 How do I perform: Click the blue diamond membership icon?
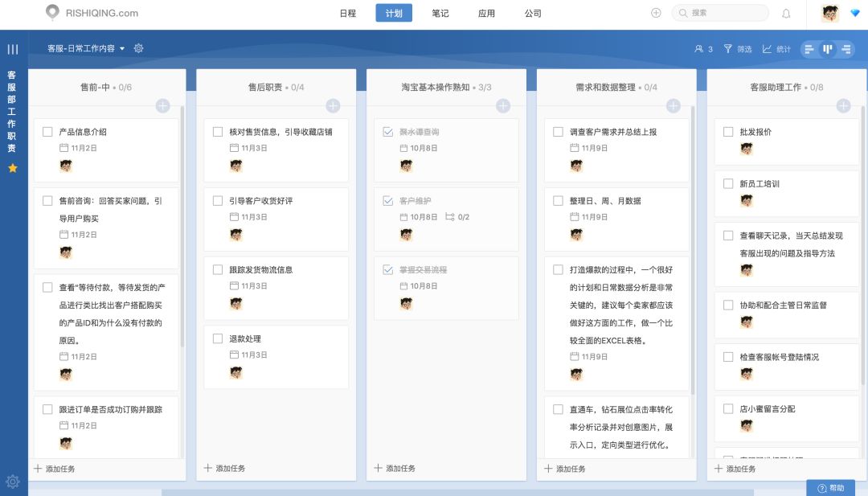pyautogui.click(x=855, y=13)
